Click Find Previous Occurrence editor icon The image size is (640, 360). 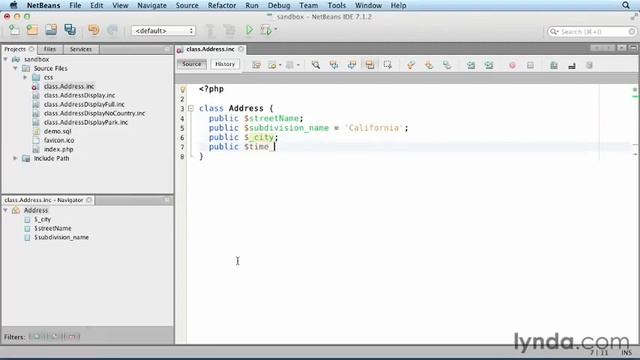(x=334, y=65)
